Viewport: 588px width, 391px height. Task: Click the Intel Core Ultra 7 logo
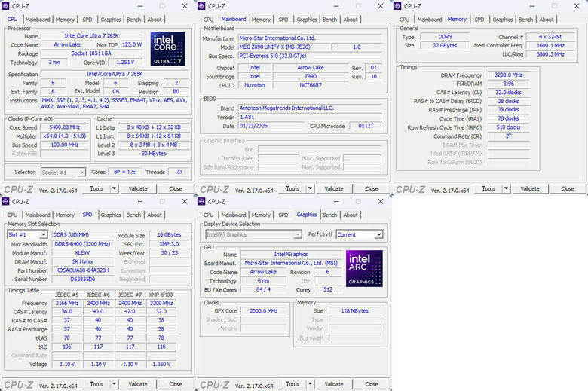click(167, 49)
